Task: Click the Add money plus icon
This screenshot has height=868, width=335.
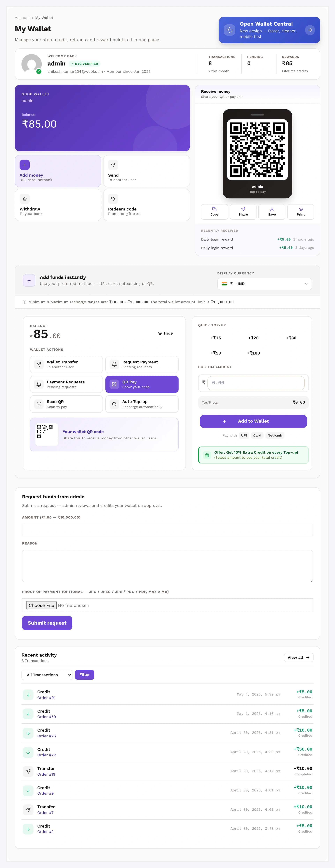Action: 25,165
